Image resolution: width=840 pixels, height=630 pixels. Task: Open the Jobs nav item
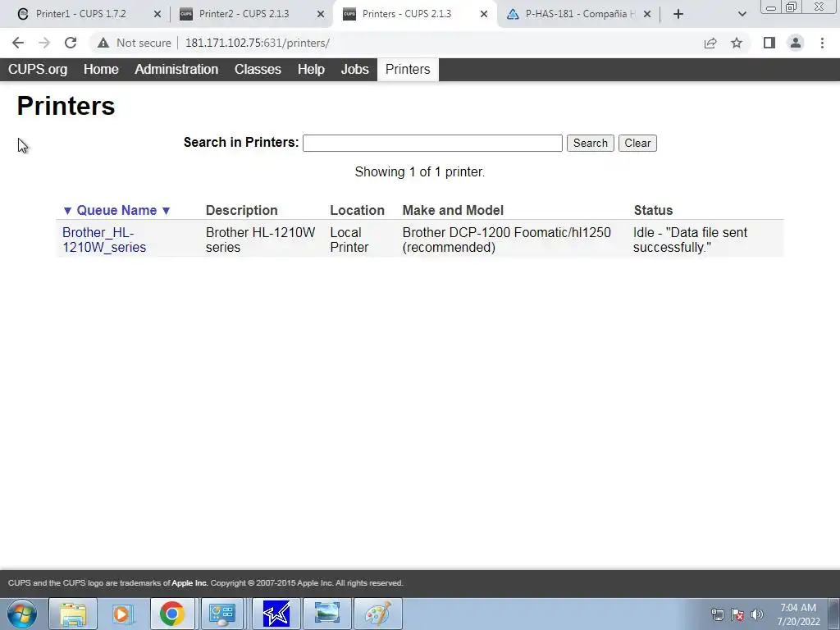pos(354,70)
